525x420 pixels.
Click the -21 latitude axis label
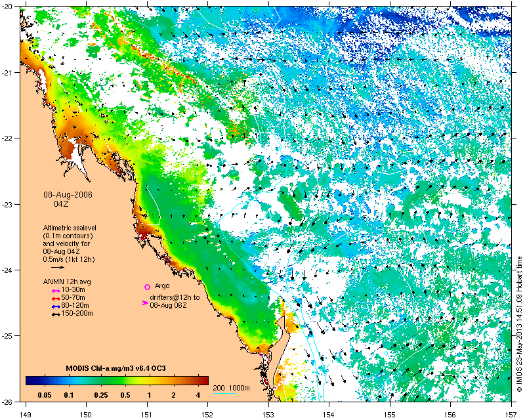click(7, 72)
